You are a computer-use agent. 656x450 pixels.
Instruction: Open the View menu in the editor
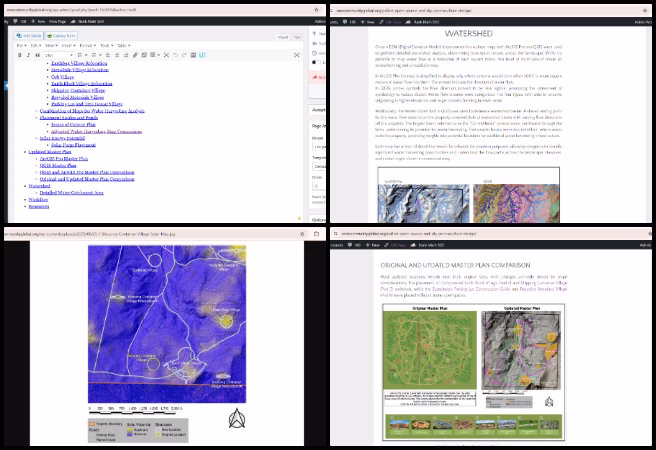coord(50,45)
